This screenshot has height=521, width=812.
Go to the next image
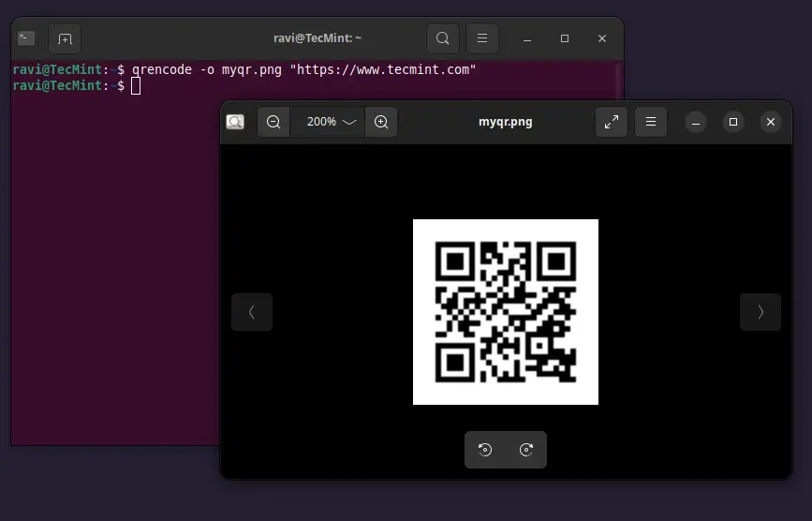(x=760, y=312)
